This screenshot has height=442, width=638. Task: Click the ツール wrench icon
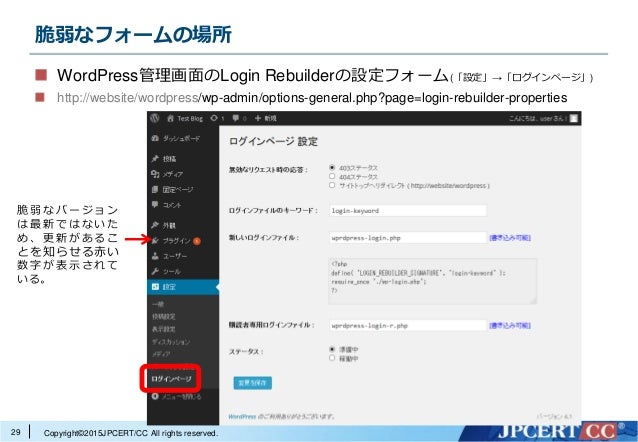click(155, 271)
